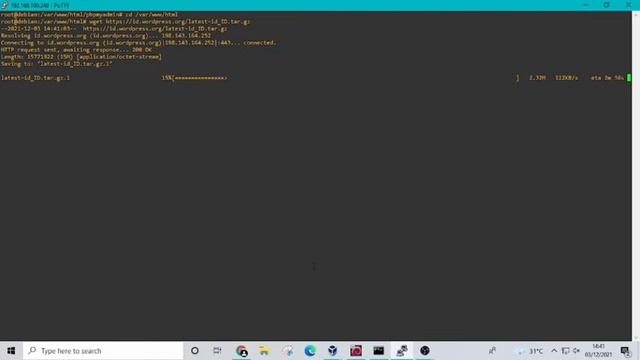Open the notification center icon
Image resolution: width=640 pixels, height=360 pixels.
(x=625, y=351)
